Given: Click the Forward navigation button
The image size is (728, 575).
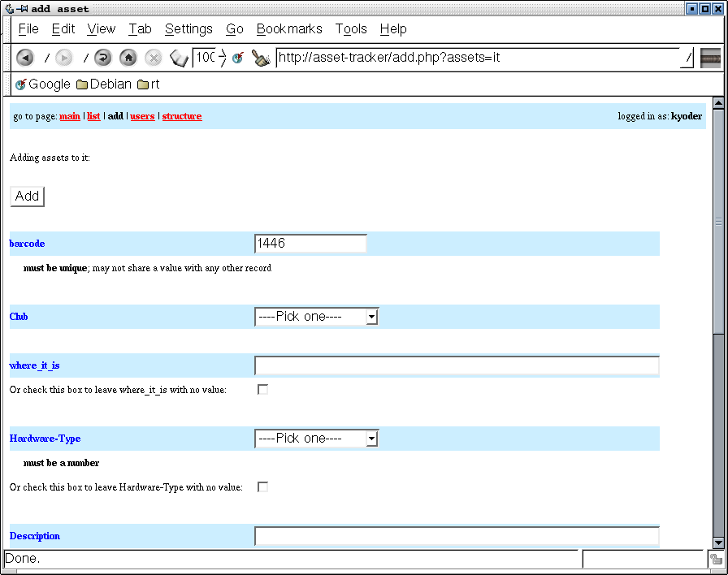Looking at the screenshot, I should tap(64, 58).
